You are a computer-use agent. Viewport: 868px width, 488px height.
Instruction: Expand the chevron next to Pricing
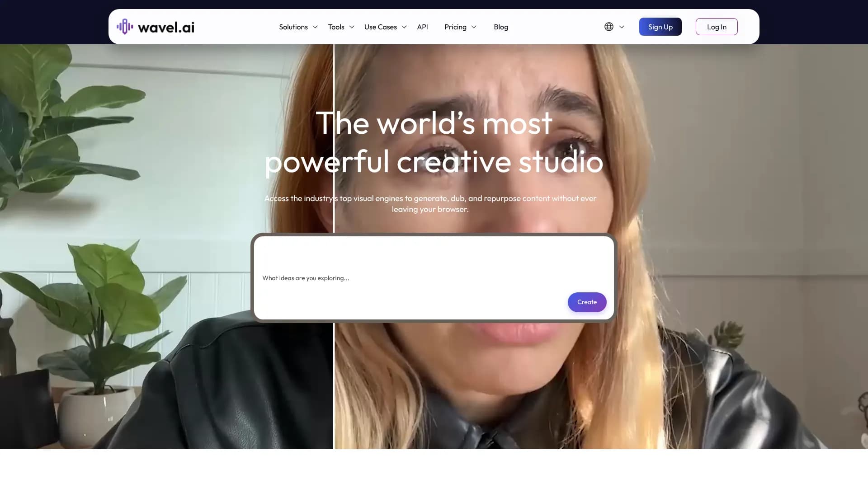point(474,27)
